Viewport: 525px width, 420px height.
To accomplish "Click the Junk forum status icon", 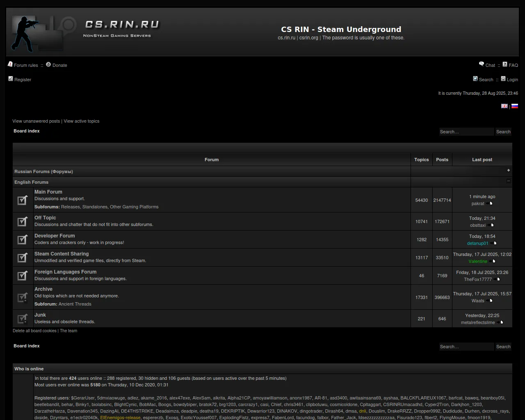I will point(23,319).
